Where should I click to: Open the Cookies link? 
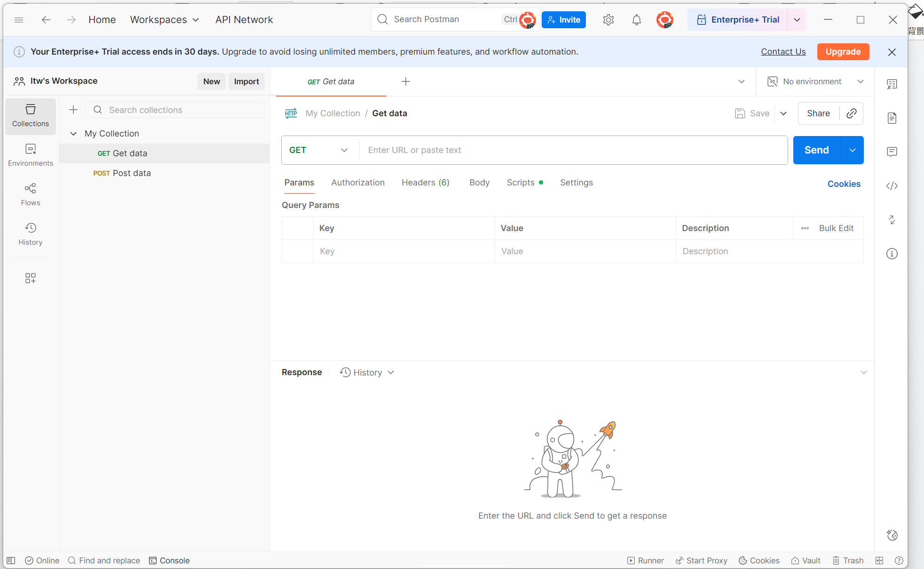pyautogui.click(x=844, y=184)
